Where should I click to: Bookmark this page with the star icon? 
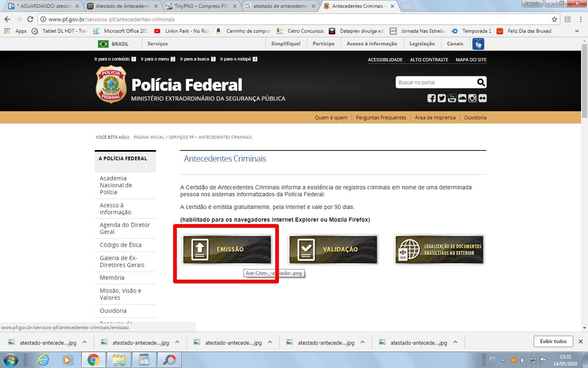pos(554,19)
